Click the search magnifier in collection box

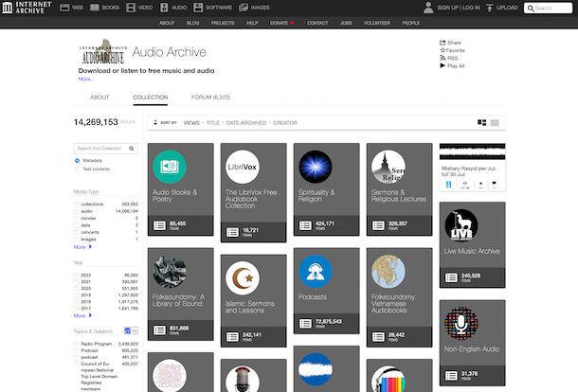pos(131,149)
